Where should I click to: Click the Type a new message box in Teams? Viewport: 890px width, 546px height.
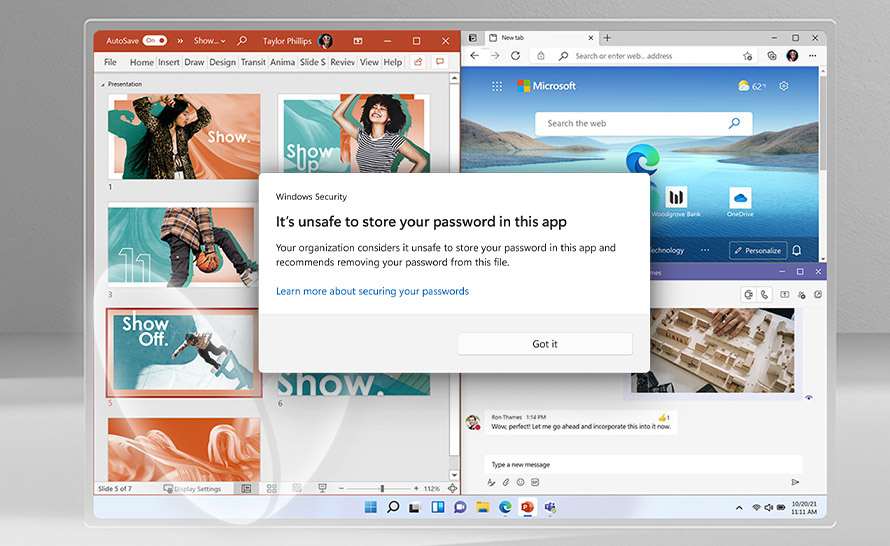pyautogui.click(x=643, y=464)
